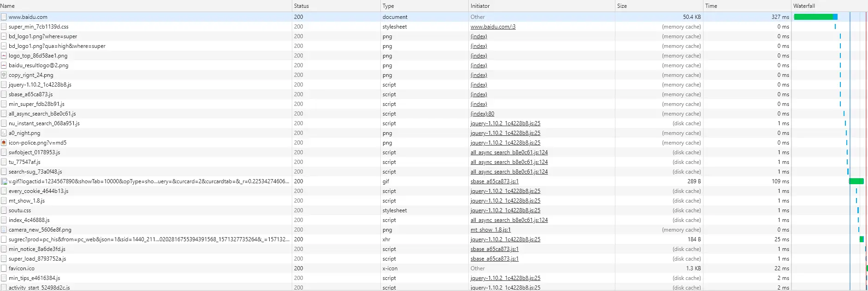Viewport: 868px width, 291px height.
Task: Select the activity_start_52498d2c.js request name
Action: 39,288
